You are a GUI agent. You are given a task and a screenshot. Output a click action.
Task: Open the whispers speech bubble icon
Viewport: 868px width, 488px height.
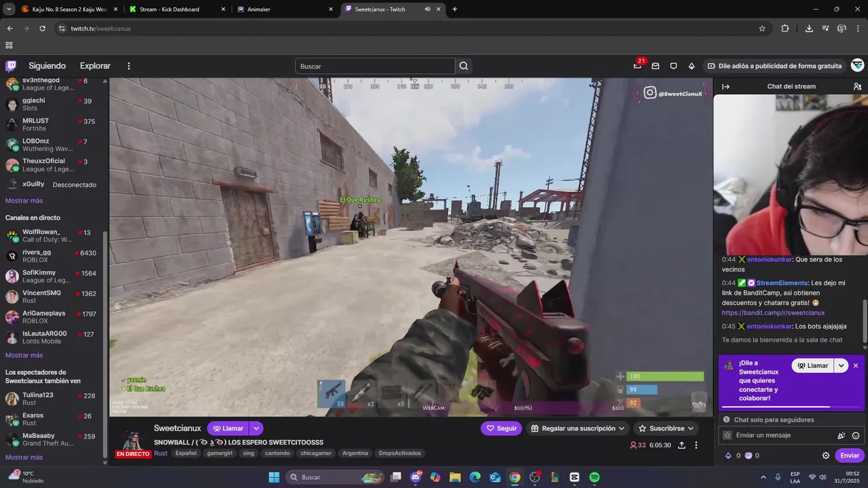[x=673, y=66]
